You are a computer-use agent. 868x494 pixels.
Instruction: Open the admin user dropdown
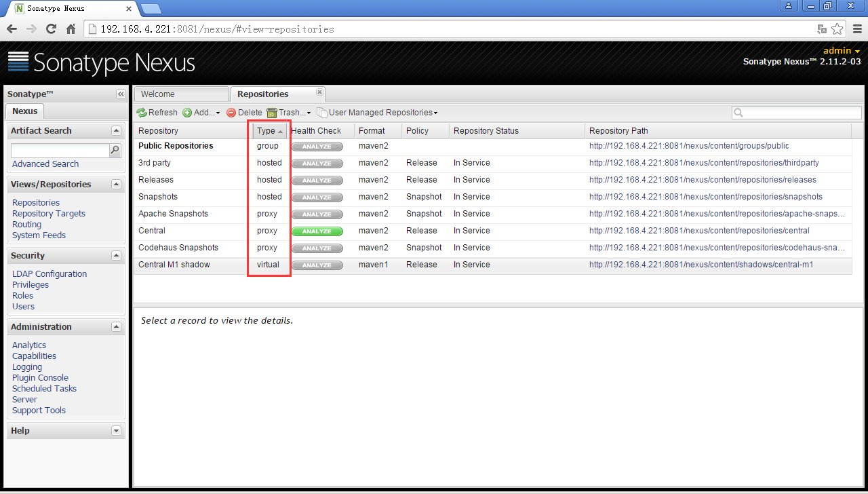842,51
